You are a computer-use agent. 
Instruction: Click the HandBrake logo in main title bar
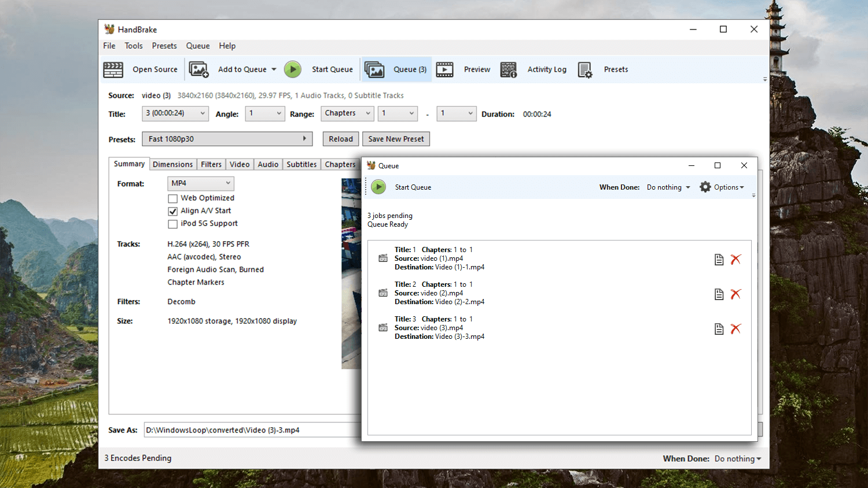109,29
